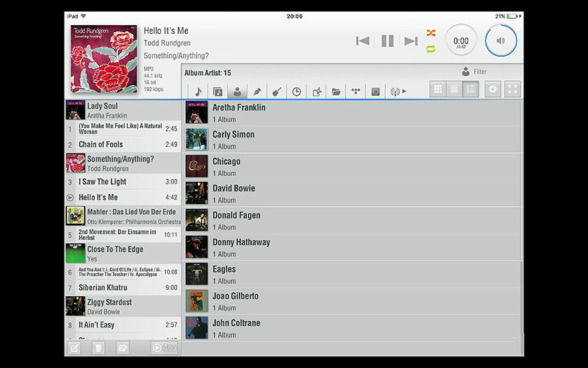Open the John Coltrane artist entry
Viewport: 588px width, 368px height.
(x=352, y=328)
